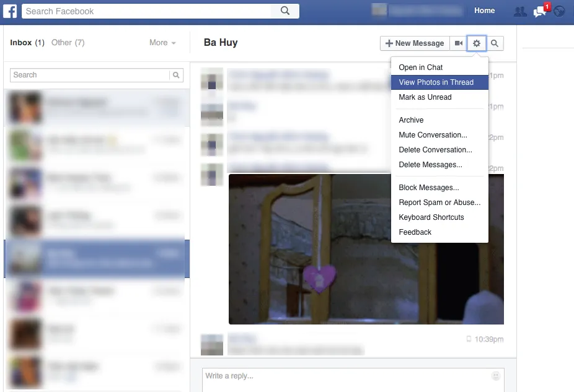Viewport: 574px width, 392px height.
Task: Expand the More dropdown
Action: [162, 43]
